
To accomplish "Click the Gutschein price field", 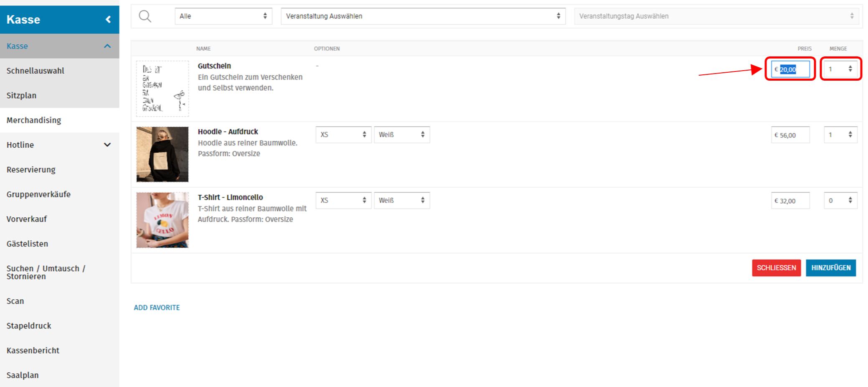I will [x=790, y=69].
